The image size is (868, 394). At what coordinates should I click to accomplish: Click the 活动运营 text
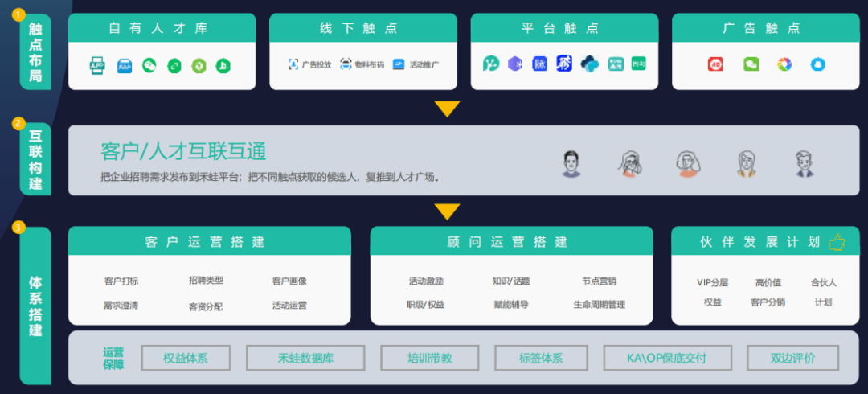click(289, 305)
